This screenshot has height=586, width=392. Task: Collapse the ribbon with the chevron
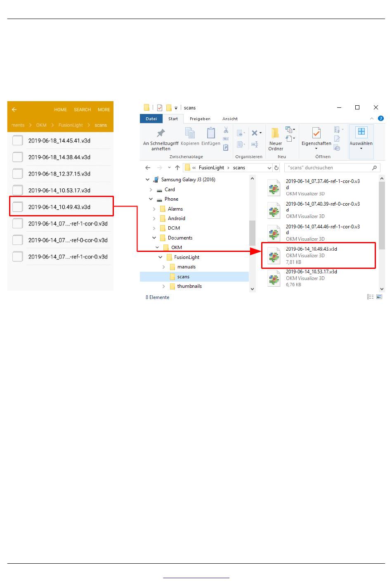point(372,119)
